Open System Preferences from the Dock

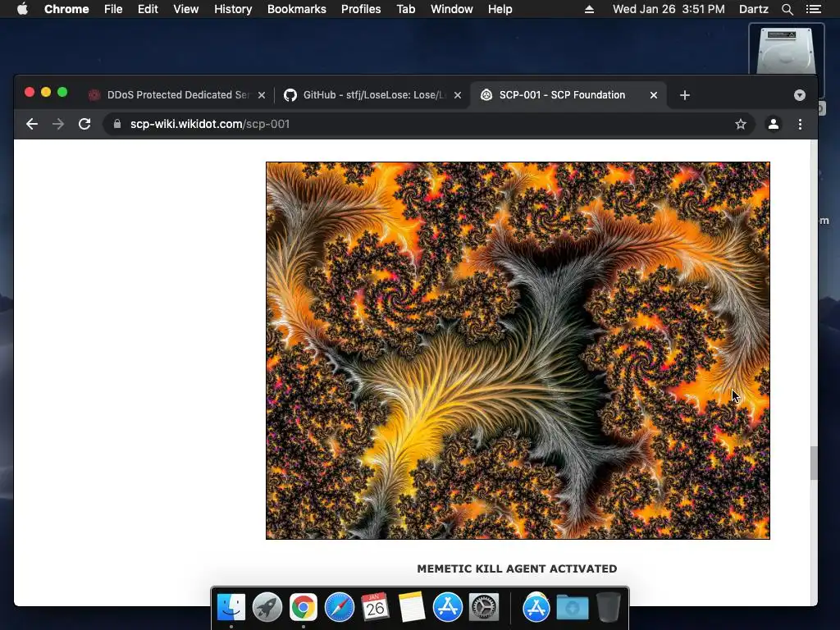point(484,608)
